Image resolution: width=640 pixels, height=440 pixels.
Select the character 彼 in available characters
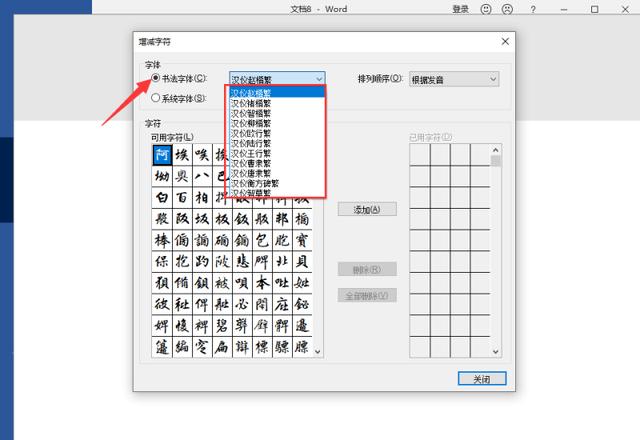tap(162, 304)
